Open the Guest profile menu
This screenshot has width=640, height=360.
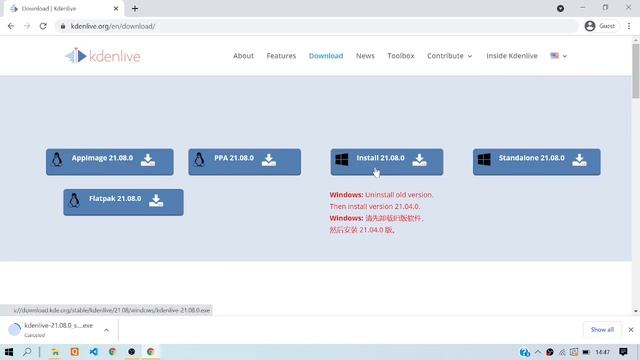600,26
